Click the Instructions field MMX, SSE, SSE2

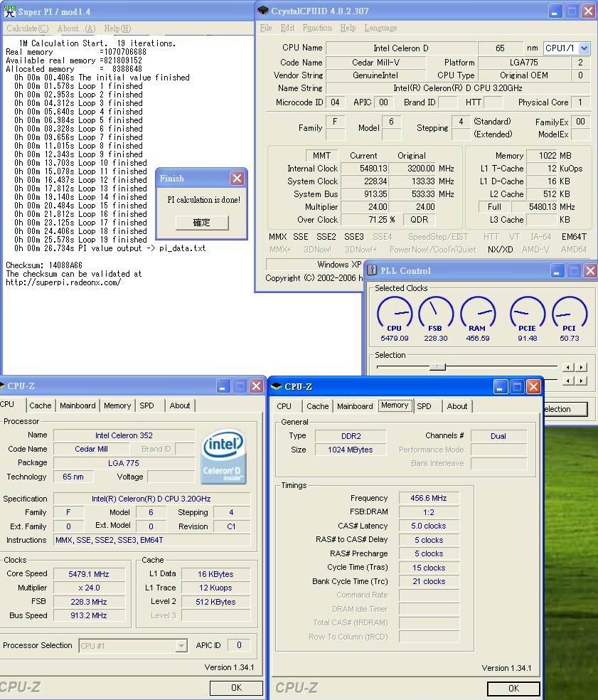pyautogui.click(x=151, y=540)
